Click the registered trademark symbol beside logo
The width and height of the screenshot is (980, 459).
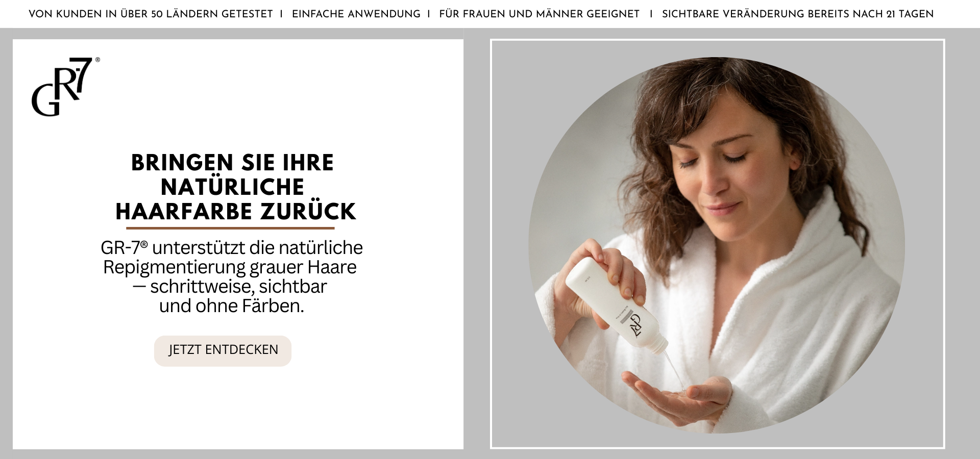(97, 60)
